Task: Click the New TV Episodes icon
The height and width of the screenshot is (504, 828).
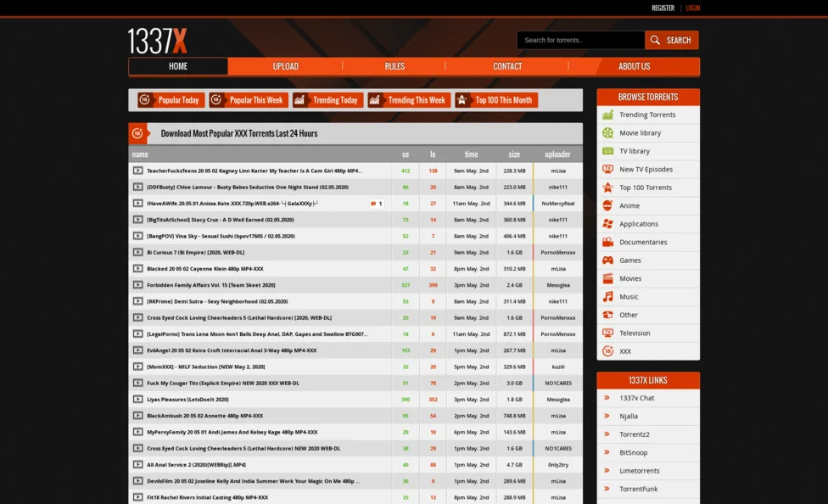Action: tap(607, 169)
